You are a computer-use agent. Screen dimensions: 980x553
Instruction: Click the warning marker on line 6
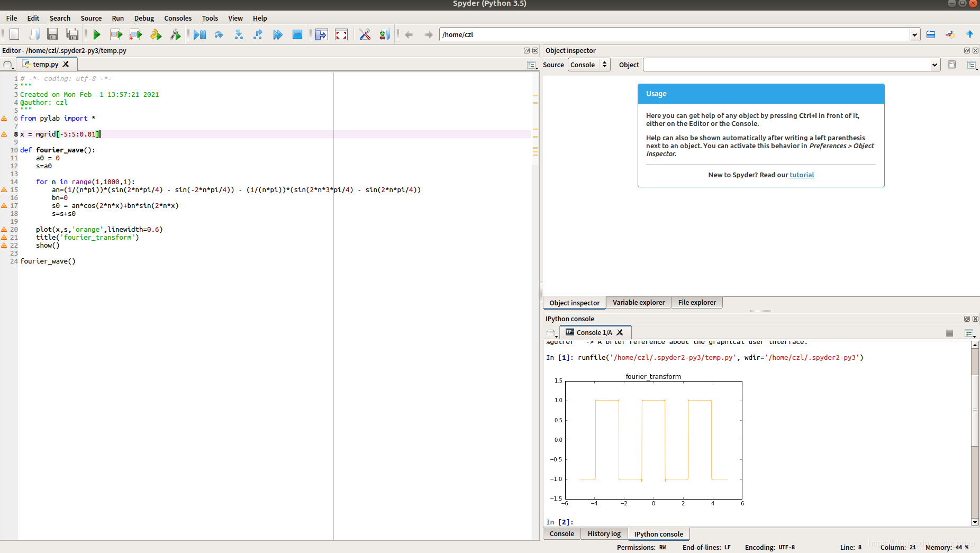[4, 118]
